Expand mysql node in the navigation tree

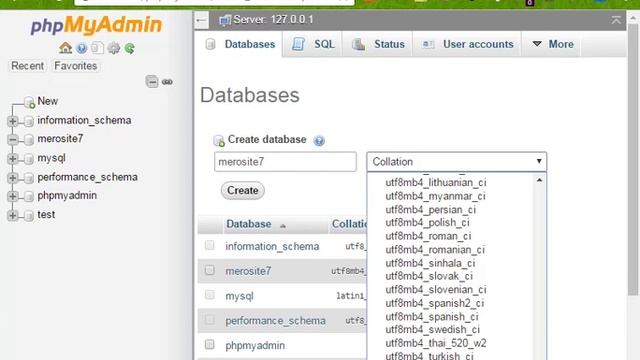click(x=13, y=159)
